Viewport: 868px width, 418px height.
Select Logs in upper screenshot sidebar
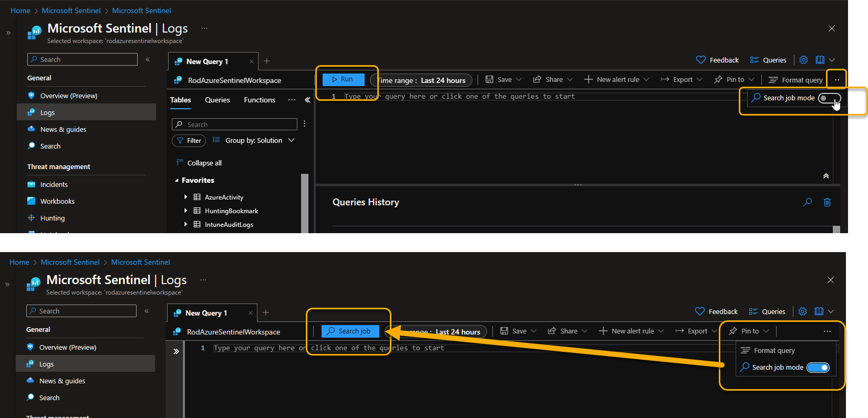pos(87,112)
